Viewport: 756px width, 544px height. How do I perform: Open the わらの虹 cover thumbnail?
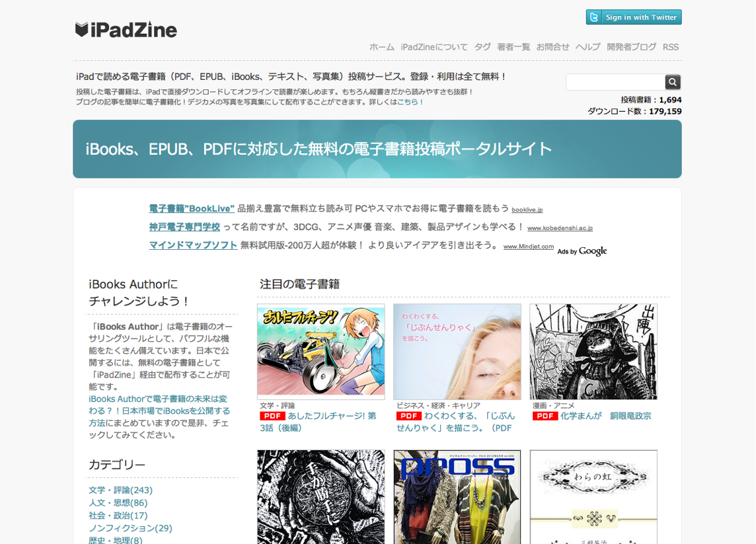tap(593, 496)
